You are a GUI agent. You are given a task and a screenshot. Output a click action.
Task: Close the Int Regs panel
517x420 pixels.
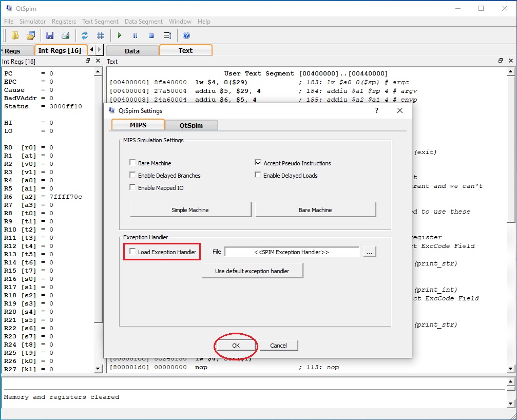coord(98,61)
